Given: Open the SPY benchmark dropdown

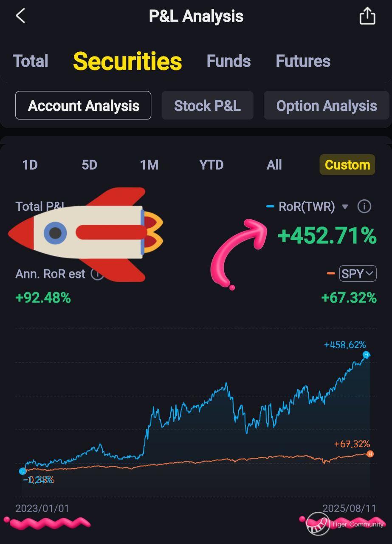Looking at the screenshot, I should coord(358,274).
